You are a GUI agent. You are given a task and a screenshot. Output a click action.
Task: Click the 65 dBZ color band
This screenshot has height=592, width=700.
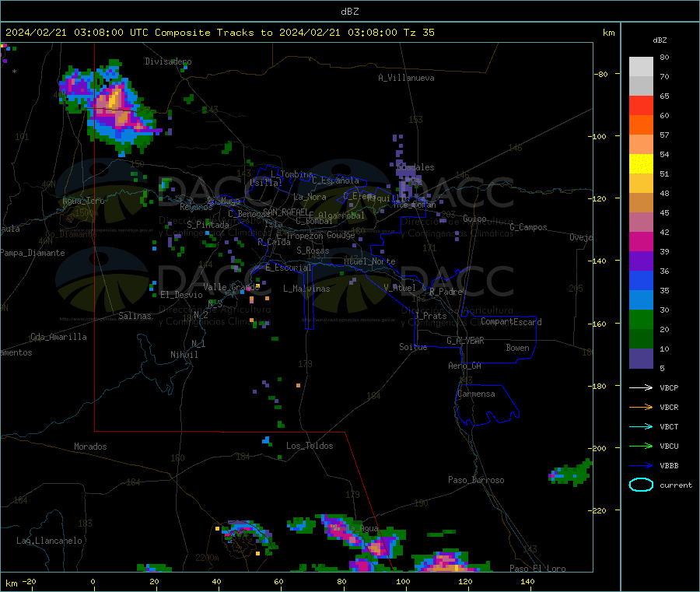click(x=641, y=105)
